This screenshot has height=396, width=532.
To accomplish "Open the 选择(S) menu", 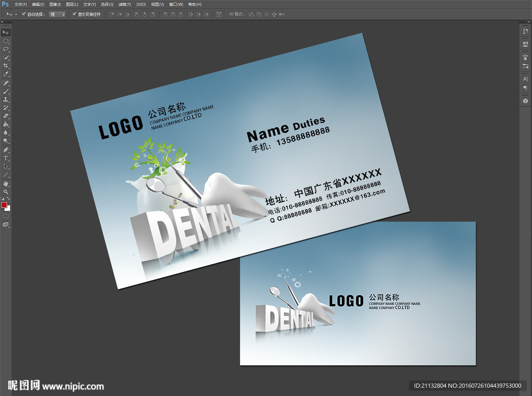I will (107, 4).
